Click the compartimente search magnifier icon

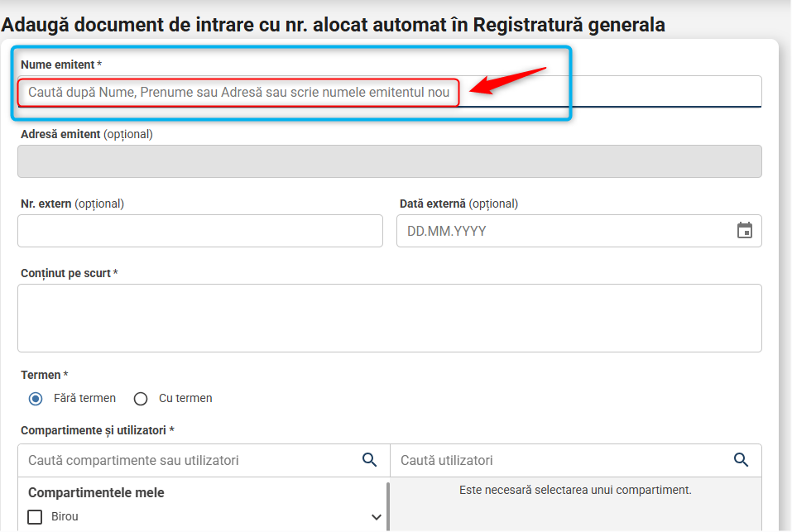[x=369, y=460]
